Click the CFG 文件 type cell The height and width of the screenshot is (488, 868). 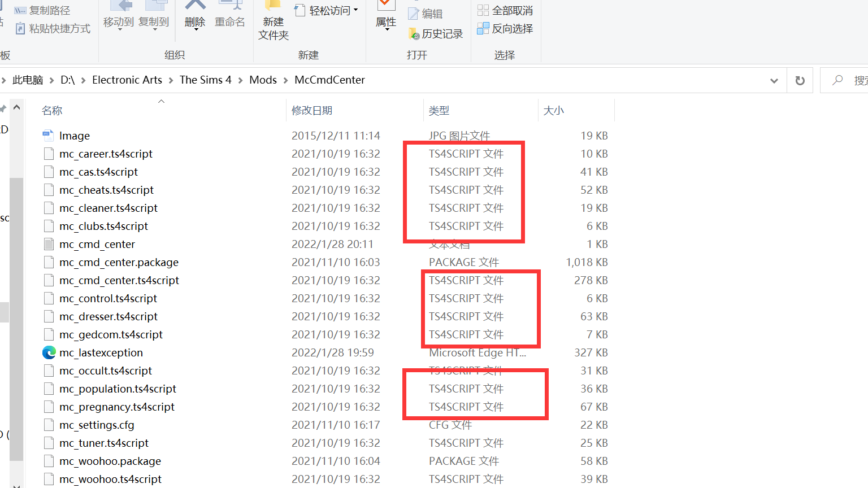pos(450,425)
